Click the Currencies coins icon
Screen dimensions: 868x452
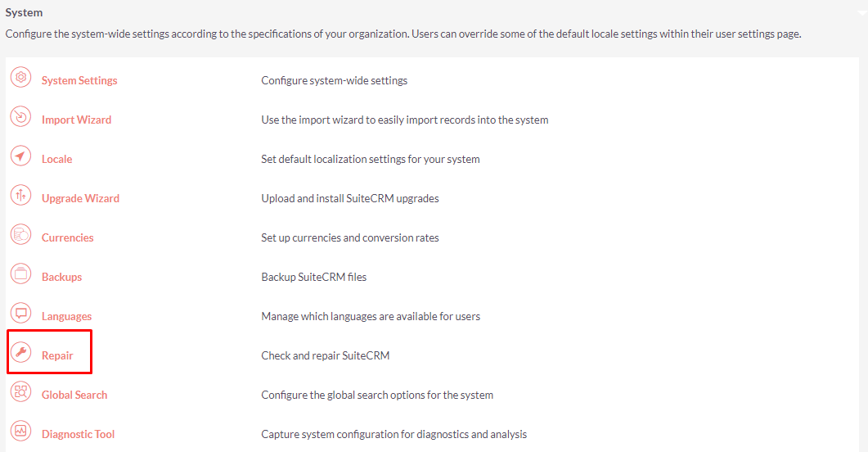point(21,235)
